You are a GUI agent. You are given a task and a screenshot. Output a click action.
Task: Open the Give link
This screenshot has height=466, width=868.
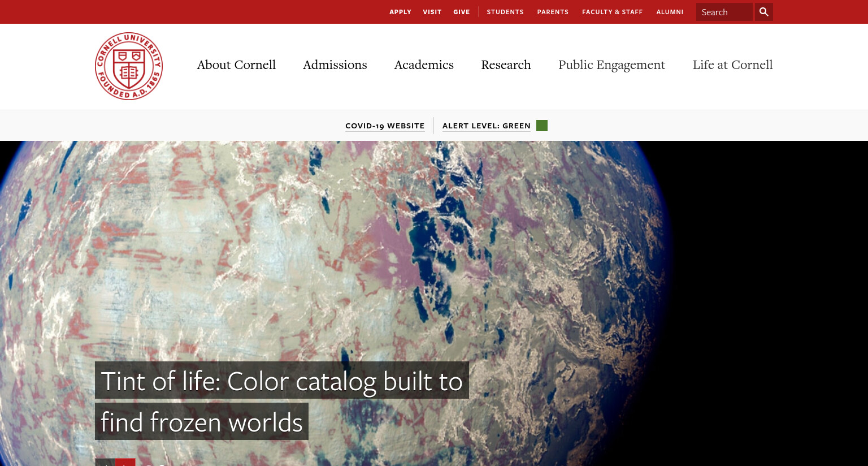[462, 12]
